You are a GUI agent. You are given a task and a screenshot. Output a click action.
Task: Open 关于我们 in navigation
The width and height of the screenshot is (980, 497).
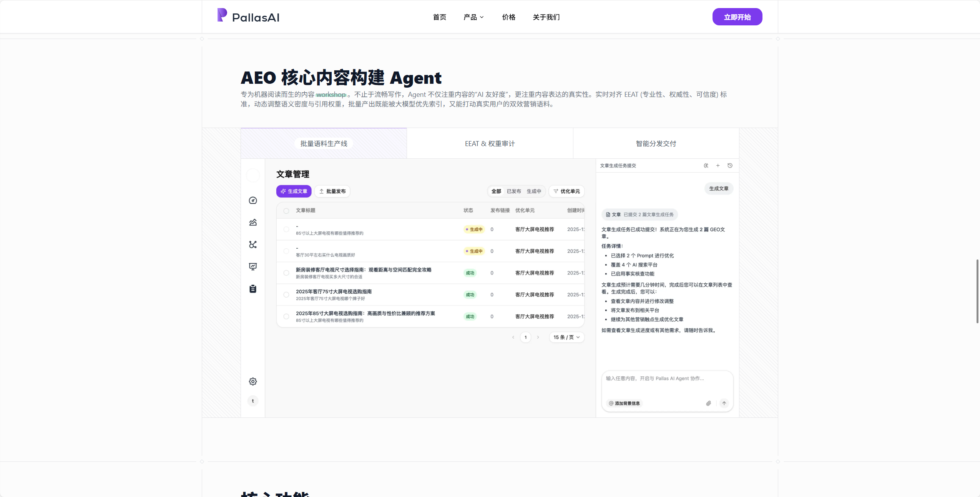(x=546, y=17)
